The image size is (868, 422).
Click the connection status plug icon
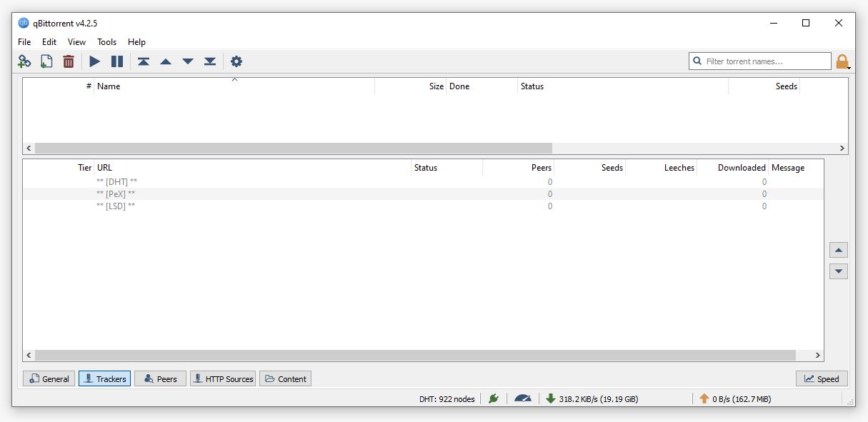494,398
